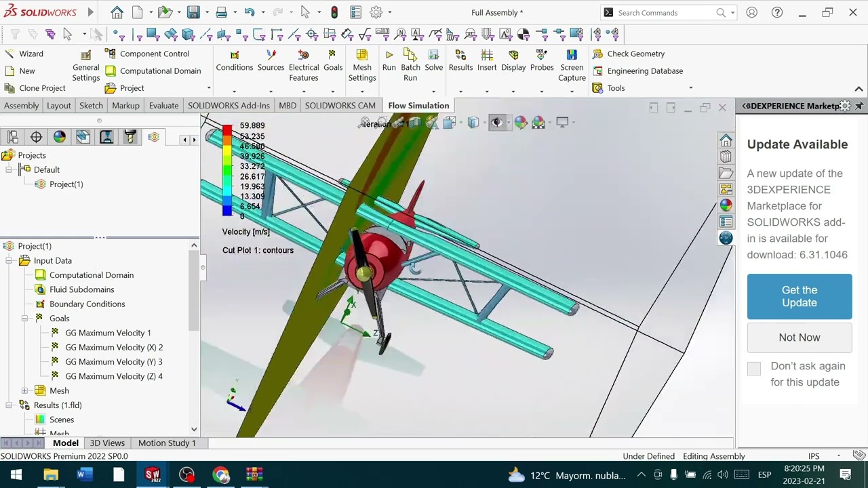This screenshot has width=868, height=488.
Task: Open Word from the Windows taskbar
Action: click(x=83, y=474)
